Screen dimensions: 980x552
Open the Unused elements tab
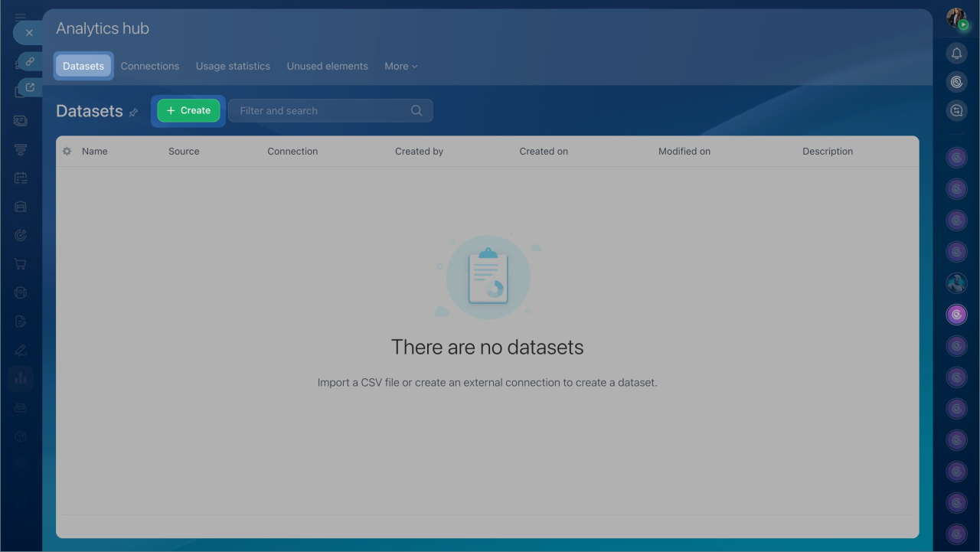[327, 67]
